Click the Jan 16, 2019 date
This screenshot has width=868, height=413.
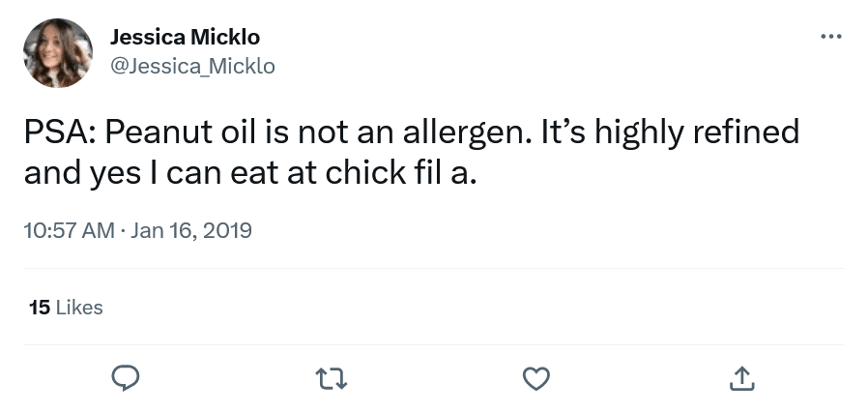[x=190, y=231]
